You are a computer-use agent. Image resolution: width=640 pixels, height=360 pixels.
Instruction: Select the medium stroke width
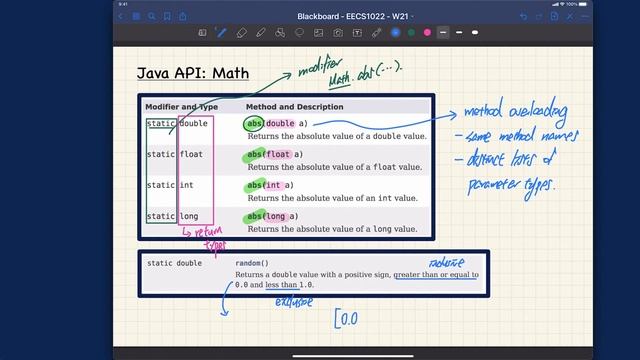point(459,33)
